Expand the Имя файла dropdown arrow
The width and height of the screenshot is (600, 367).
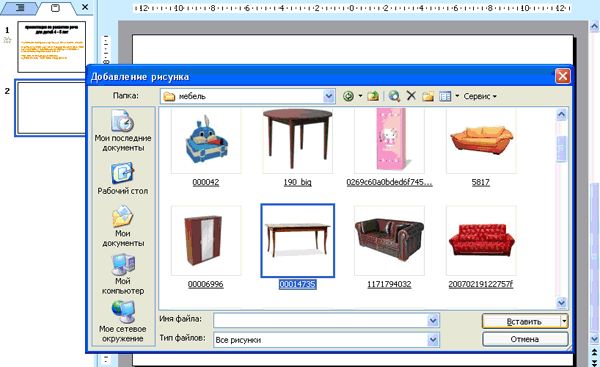pyautogui.click(x=433, y=320)
